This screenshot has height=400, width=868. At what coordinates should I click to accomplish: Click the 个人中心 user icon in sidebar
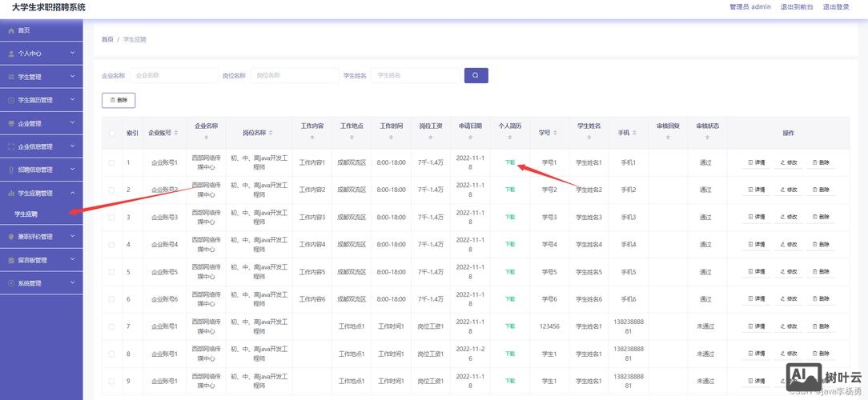pos(10,54)
